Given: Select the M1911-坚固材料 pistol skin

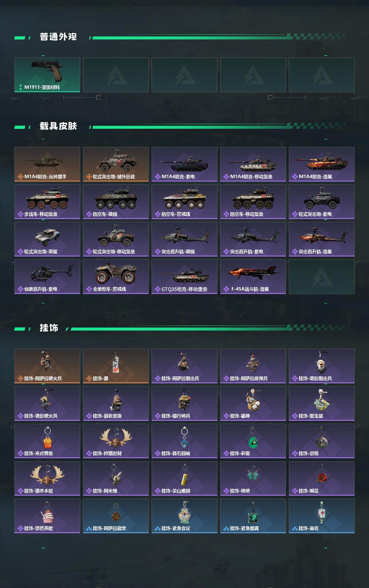Looking at the screenshot, I should [47, 75].
